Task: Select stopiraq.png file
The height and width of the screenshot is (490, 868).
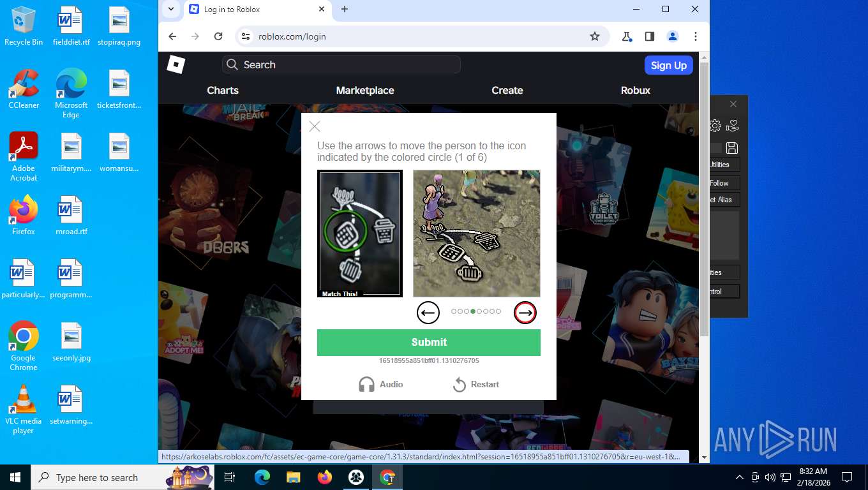Action: (x=119, y=27)
